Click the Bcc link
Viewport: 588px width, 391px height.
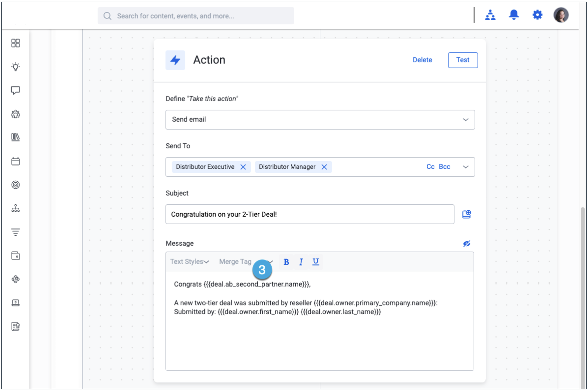point(444,167)
